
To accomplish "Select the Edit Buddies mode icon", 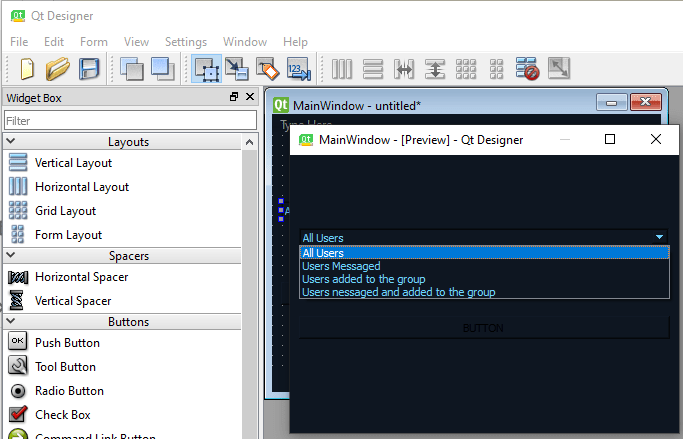I will coord(267,69).
